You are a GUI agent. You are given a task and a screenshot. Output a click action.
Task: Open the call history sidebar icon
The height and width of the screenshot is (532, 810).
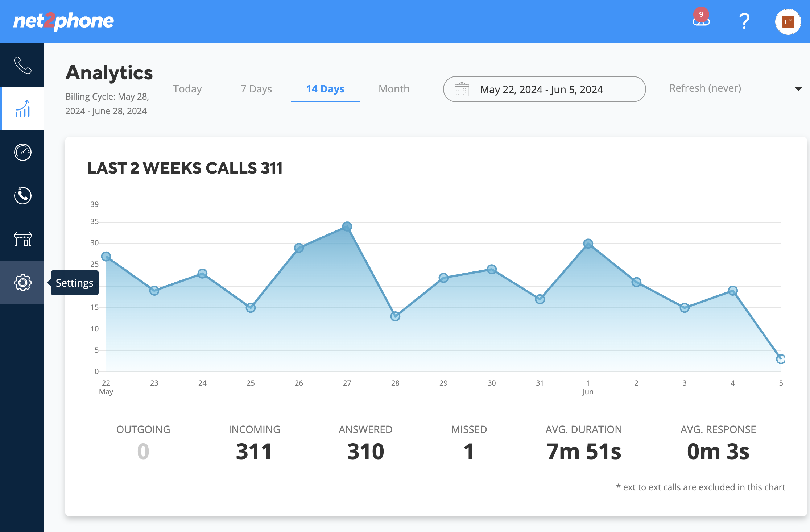[22, 196]
